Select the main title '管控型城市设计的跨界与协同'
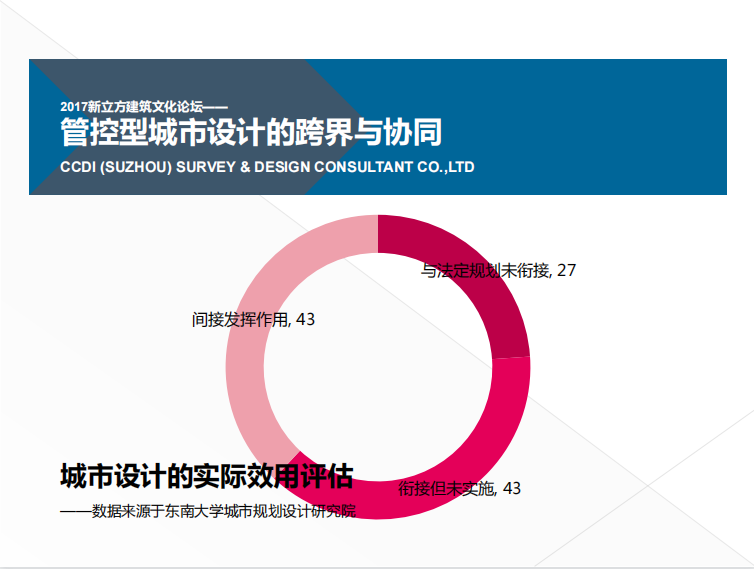The height and width of the screenshot is (569, 754). click(251, 132)
